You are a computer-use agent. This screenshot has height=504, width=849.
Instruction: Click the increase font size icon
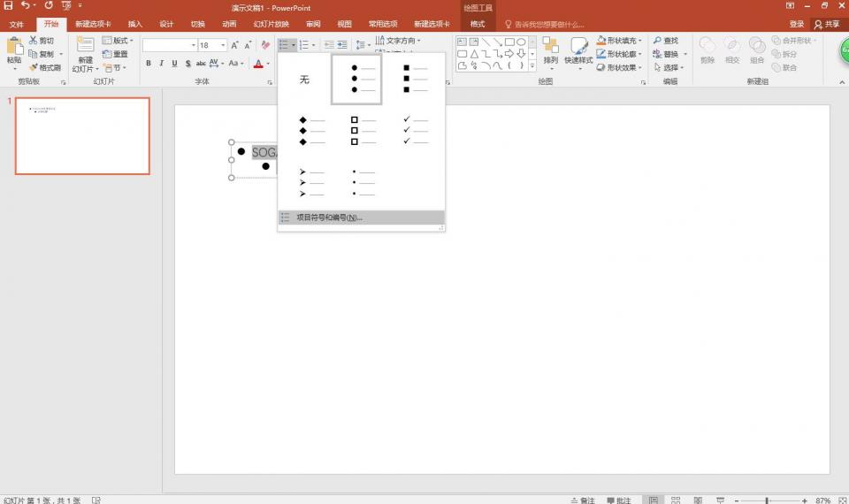[235, 44]
